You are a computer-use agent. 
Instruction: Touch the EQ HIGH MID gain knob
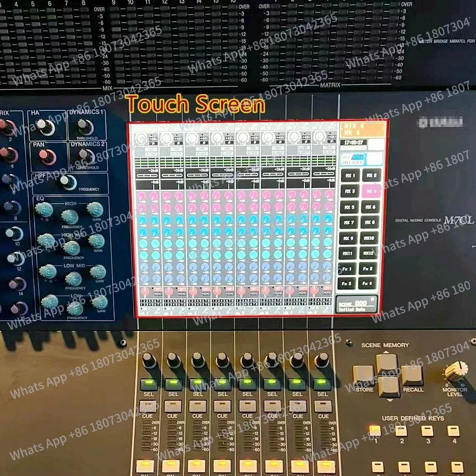coord(96,241)
